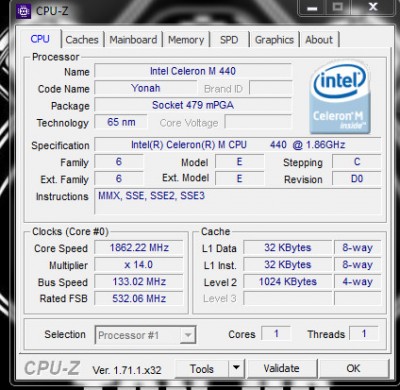400x390 pixels.
Task: Click the OK button
Action: (x=353, y=368)
